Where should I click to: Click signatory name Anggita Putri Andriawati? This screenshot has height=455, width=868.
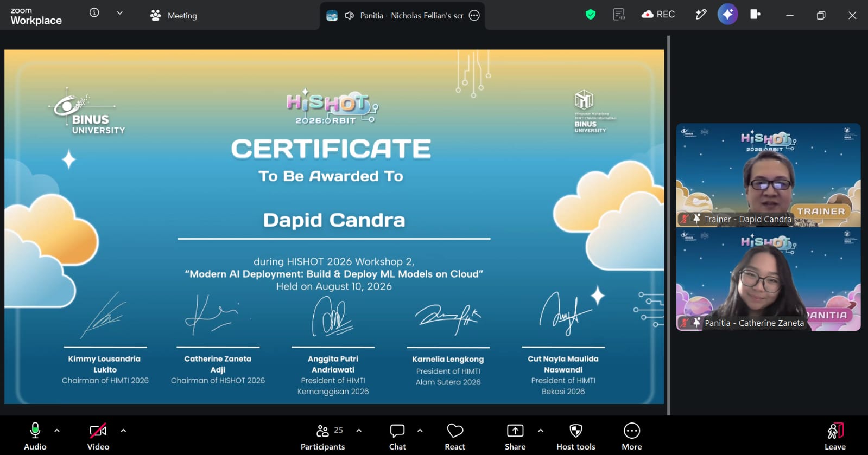click(x=333, y=364)
